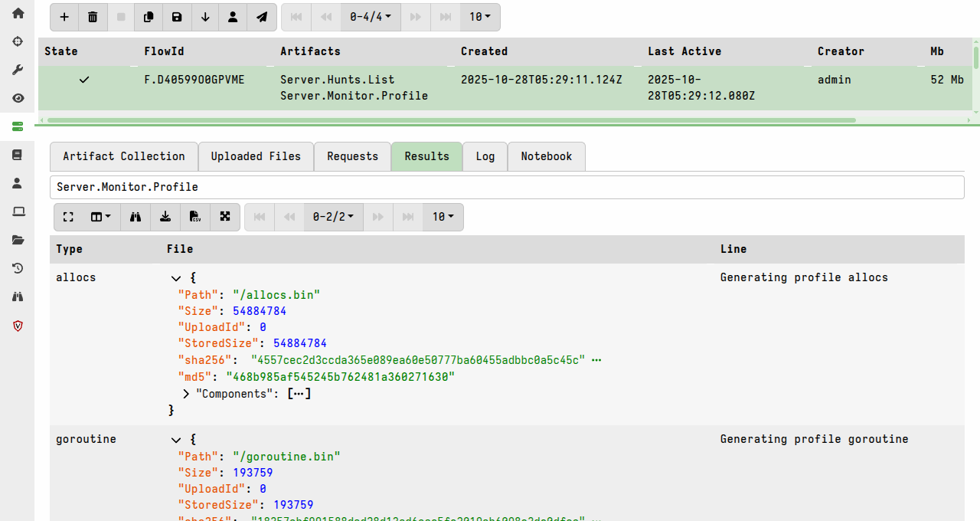Screen dimensions: 980x521
Task: Collapse the allocs JSON object
Action: click(x=176, y=278)
